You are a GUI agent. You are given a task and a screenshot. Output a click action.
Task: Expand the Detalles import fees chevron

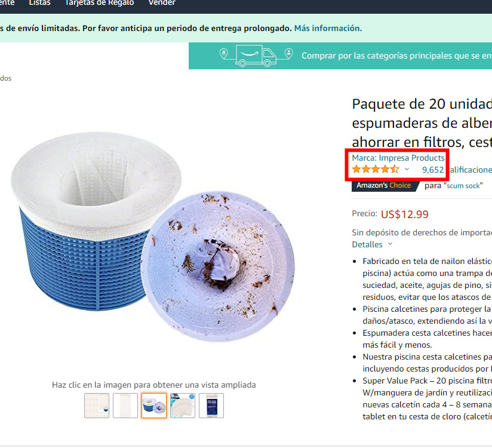click(390, 244)
